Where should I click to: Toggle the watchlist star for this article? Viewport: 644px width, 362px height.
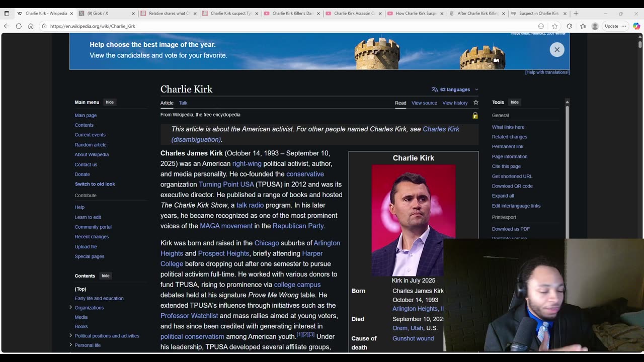pos(476,103)
